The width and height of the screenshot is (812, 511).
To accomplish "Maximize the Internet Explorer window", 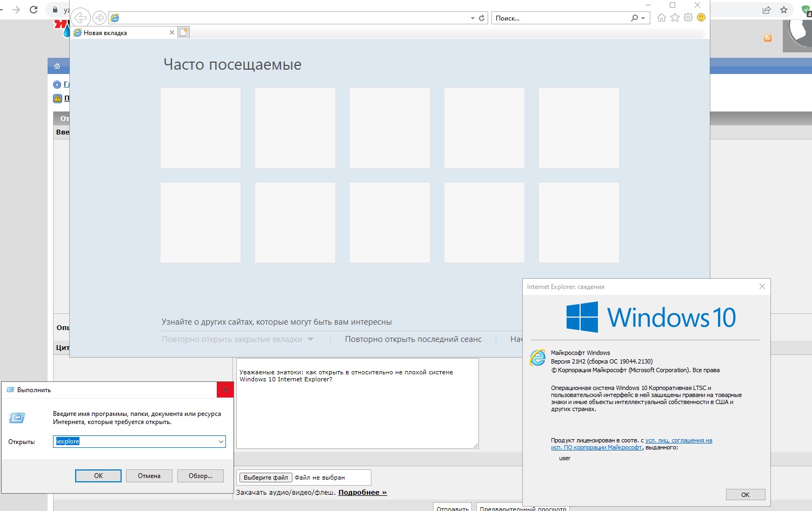I will tap(673, 5).
